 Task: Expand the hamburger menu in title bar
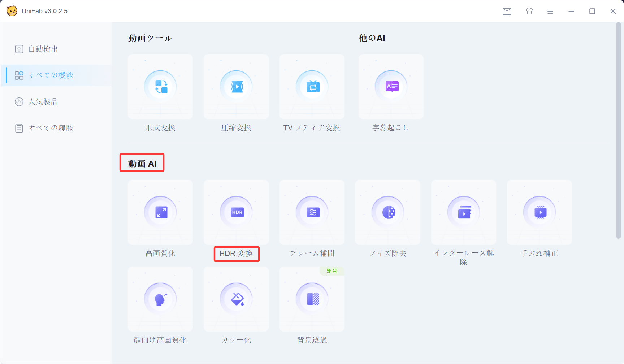point(550,12)
